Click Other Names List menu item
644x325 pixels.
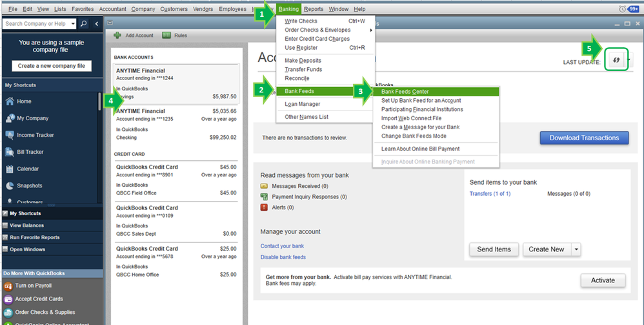[325, 117]
